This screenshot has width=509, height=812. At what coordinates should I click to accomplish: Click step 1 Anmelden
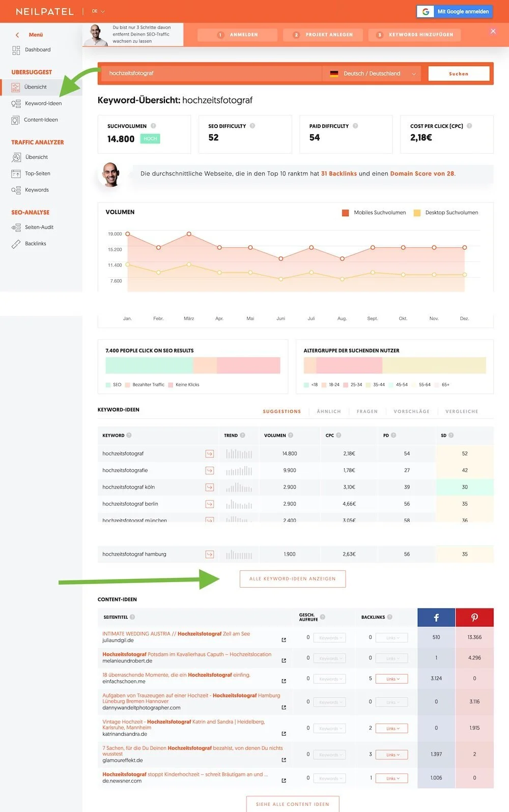237,35
